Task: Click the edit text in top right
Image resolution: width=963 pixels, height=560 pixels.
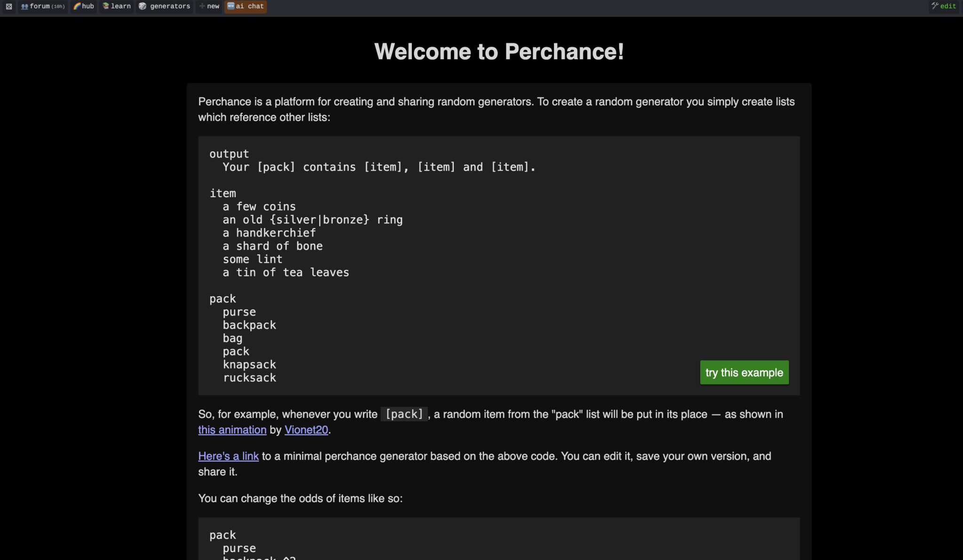Action: [x=948, y=6]
